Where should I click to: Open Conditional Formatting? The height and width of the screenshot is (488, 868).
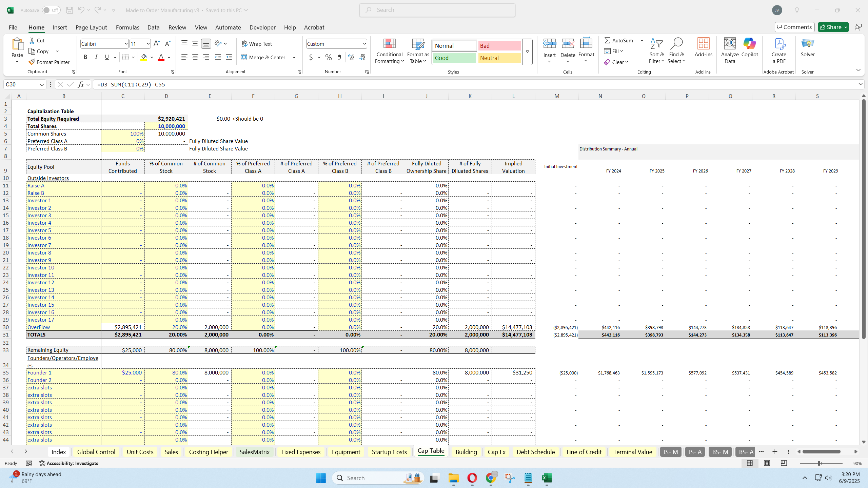pos(389,51)
